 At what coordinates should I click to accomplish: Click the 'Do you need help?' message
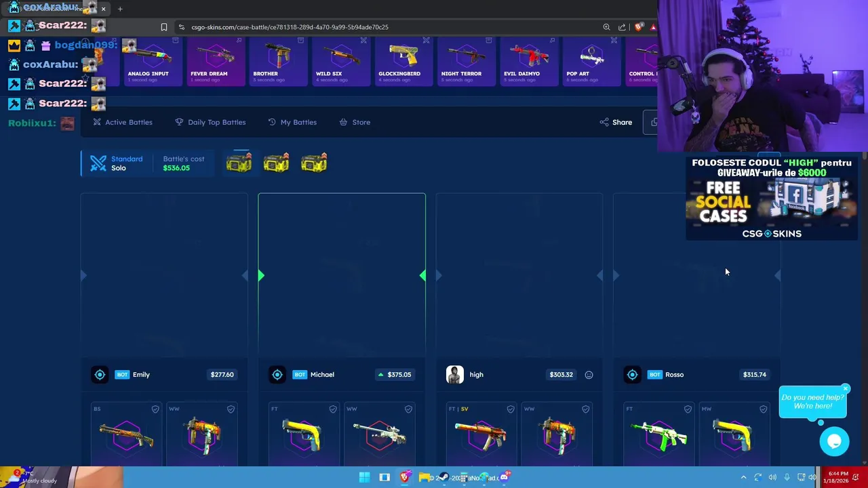(x=812, y=402)
